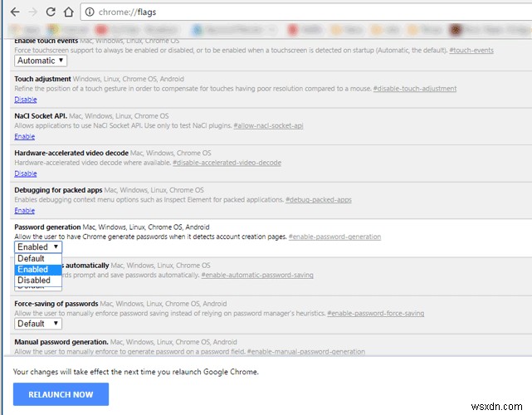Enable the NaCl Socket API flag
The height and width of the screenshot is (415, 532).
coord(24,136)
